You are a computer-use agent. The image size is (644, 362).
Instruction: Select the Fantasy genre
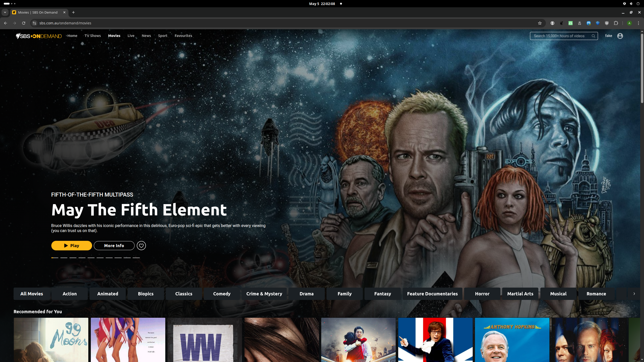382,294
